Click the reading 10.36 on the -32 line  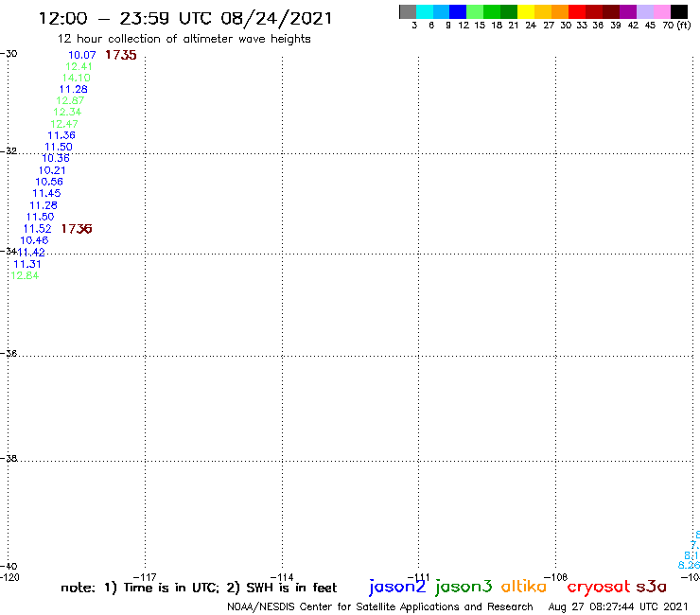(x=56, y=158)
